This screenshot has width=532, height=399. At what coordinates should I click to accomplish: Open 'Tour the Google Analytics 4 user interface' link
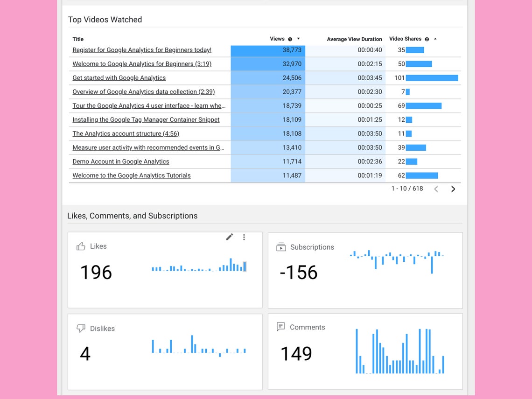pyautogui.click(x=149, y=105)
